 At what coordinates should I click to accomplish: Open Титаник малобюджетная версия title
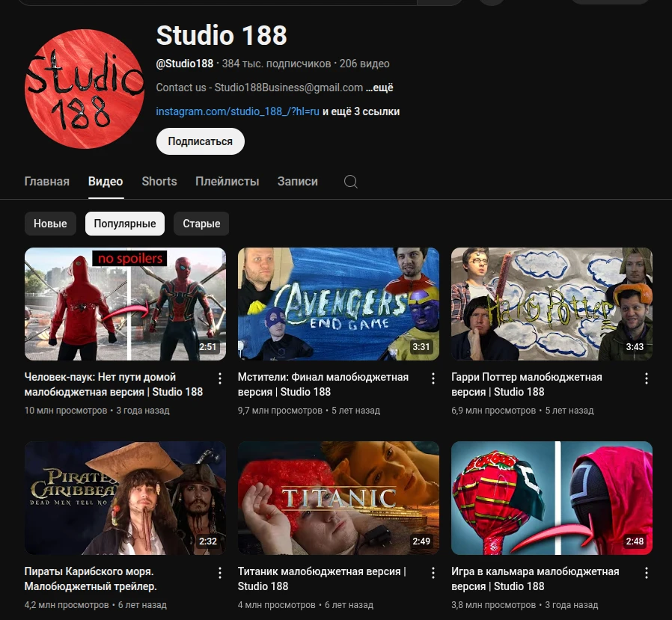point(322,579)
